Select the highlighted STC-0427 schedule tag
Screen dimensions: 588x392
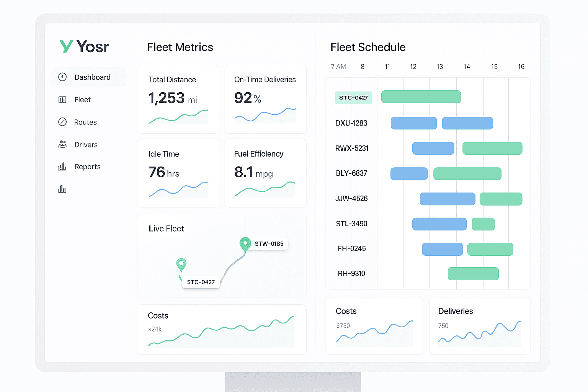click(x=353, y=98)
